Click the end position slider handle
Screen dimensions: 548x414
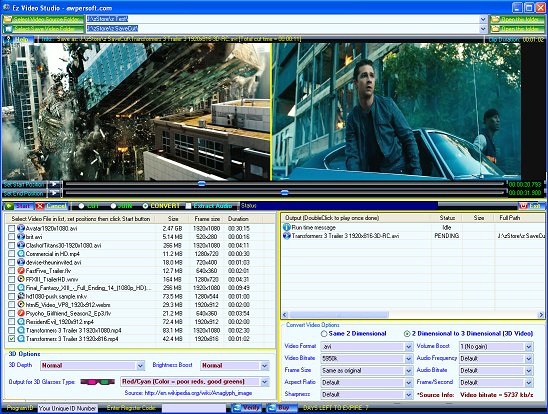click(x=285, y=192)
